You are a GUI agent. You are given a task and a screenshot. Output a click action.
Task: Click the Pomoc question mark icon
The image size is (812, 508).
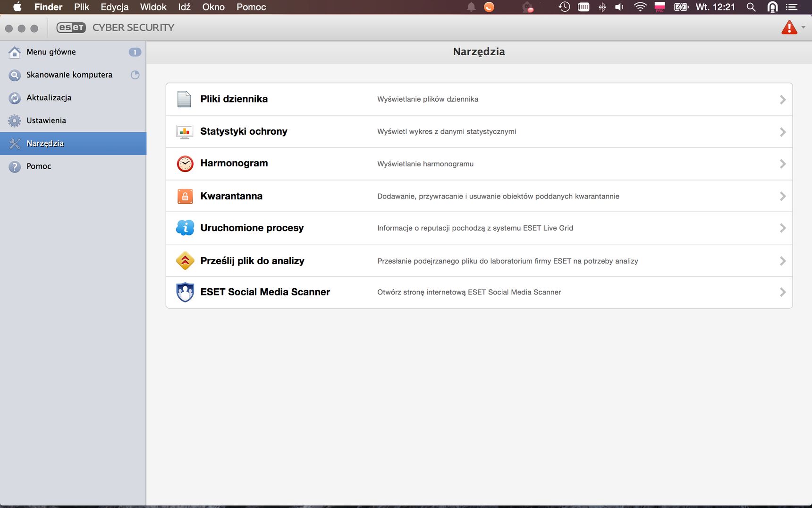(15, 166)
